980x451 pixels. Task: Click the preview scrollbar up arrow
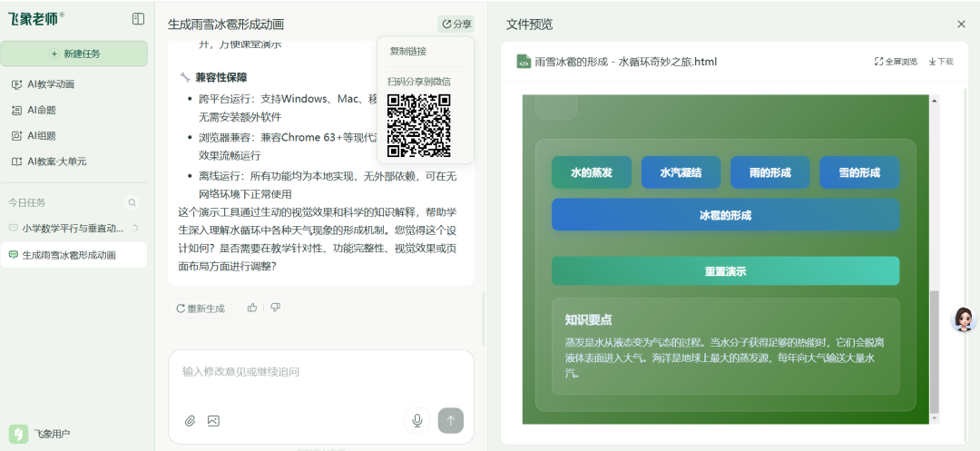935,100
